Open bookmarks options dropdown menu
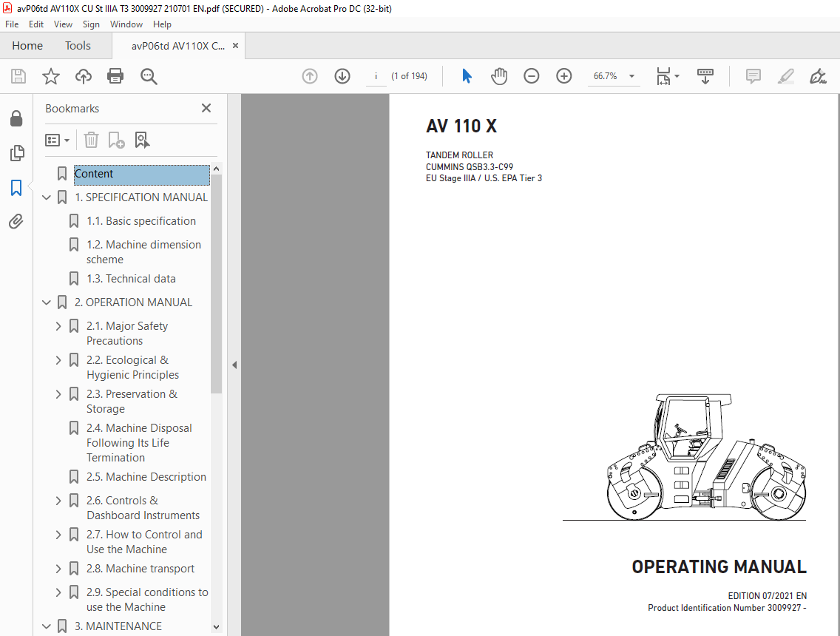 [58, 141]
